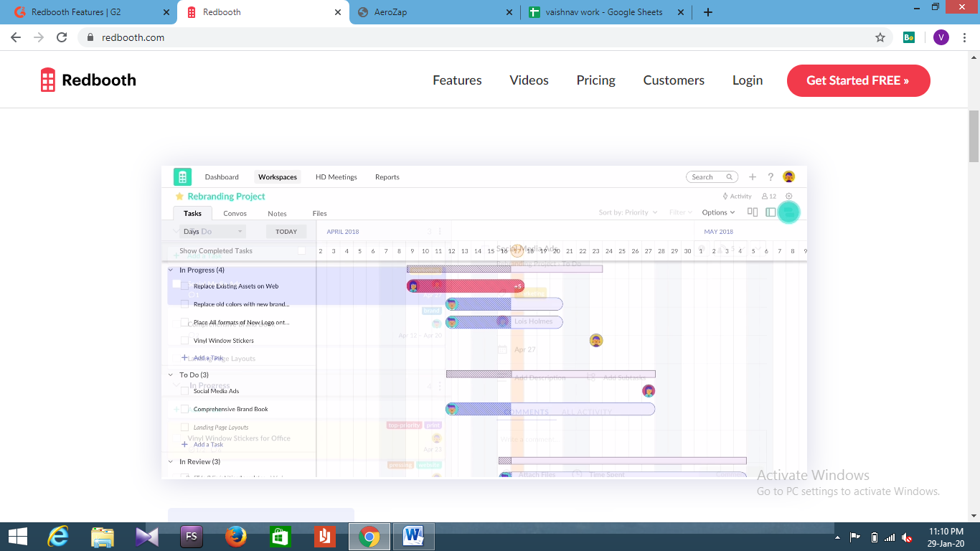Open File Explorer from the taskbar
Image resolution: width=980 pixels, height=551 pixels.
point(103,537)
